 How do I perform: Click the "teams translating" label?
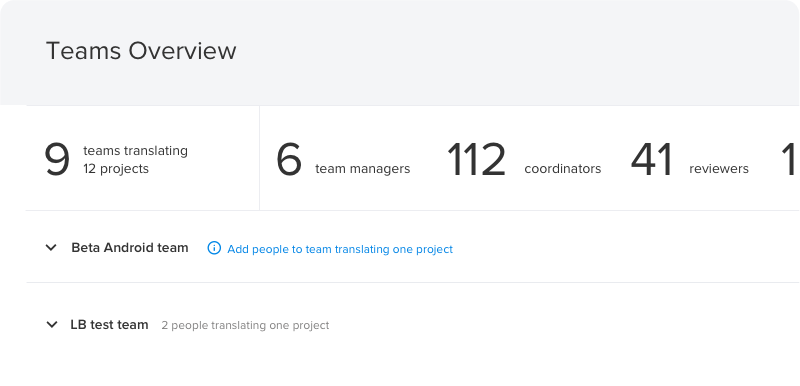click(x=135, y=151)
